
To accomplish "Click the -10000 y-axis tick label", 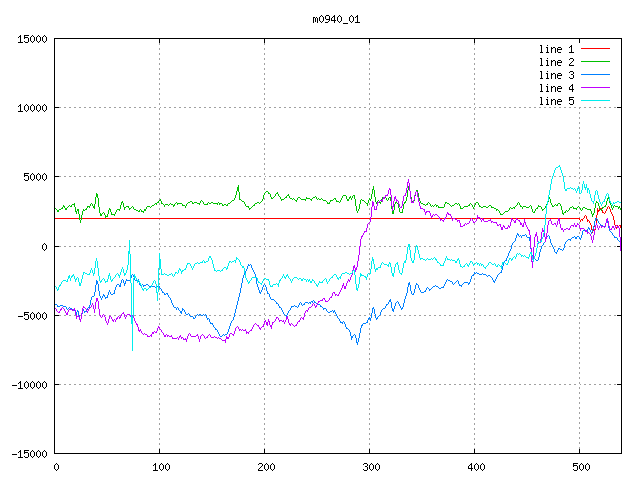I will coord(29,385).
